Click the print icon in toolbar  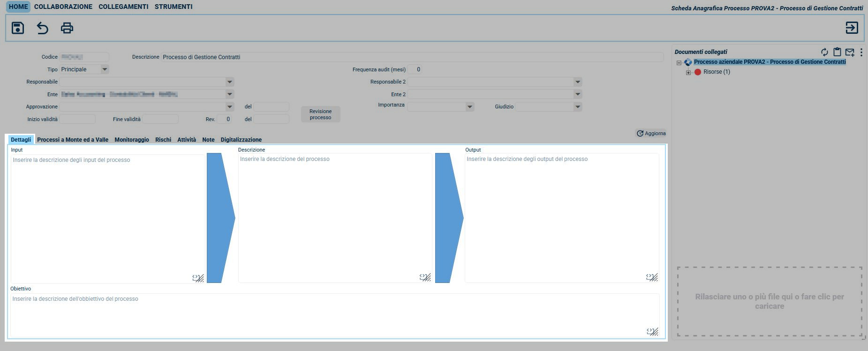coord(67,28)
